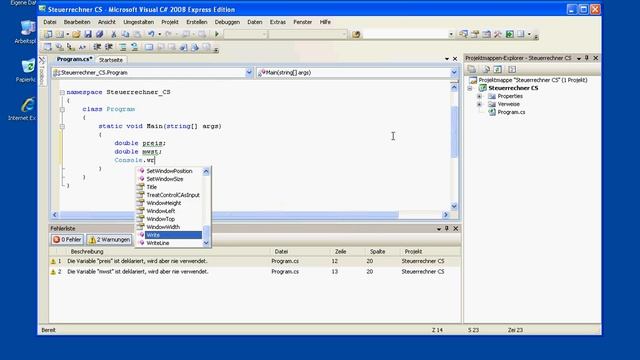Viewport: 640px width, 360px height.
Task: Cut selection with the scissors icon
Action: point(113,34)
